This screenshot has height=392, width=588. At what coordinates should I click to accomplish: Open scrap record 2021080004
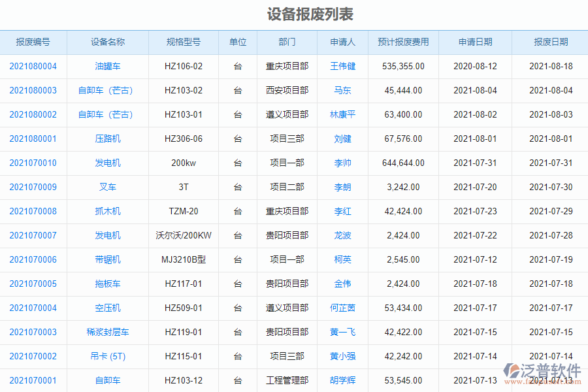(33, 66)
